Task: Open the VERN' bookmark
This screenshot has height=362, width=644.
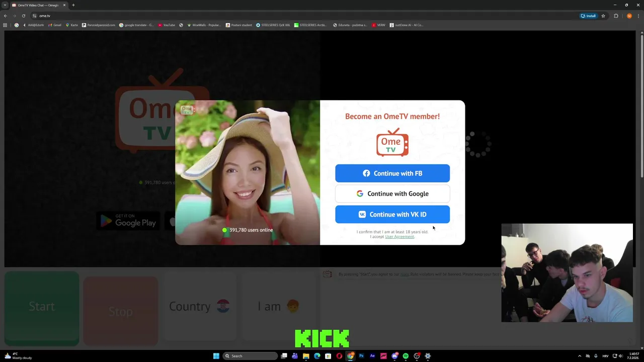Action: [x=378, y=25]
